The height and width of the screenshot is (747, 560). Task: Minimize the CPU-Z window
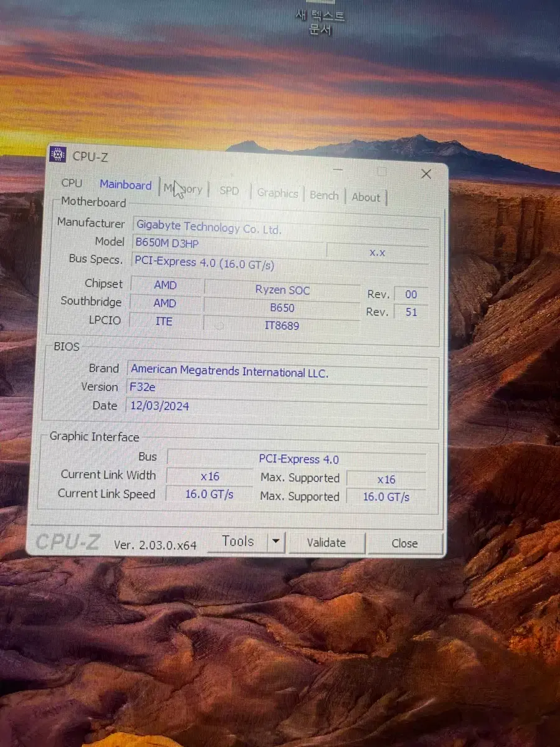coord(338,169)
